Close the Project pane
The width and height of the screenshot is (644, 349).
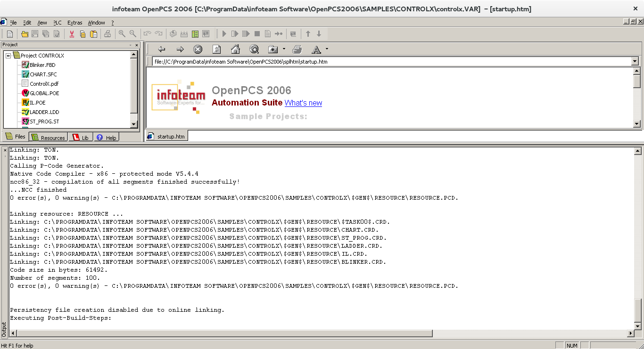click(137, 45)
